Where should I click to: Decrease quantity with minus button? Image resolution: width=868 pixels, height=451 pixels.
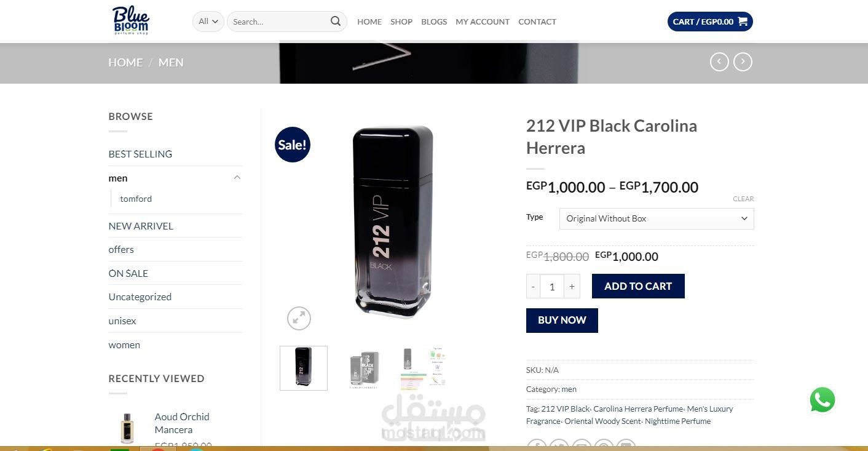pyautogui.click(x=533, y=286)
